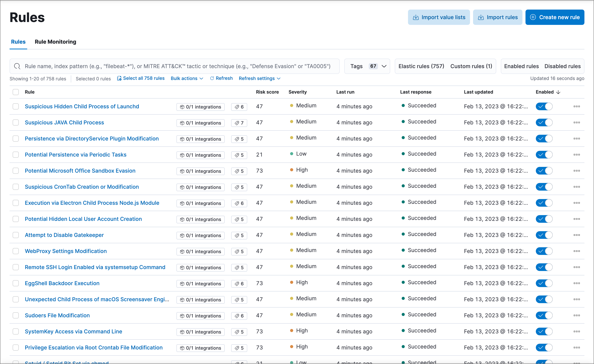Image resolution: width=594 pixels, height=364 pixels.
Task: Filter by Custom rules (1)
Action: pyautogui.click(x=471, y=66)
